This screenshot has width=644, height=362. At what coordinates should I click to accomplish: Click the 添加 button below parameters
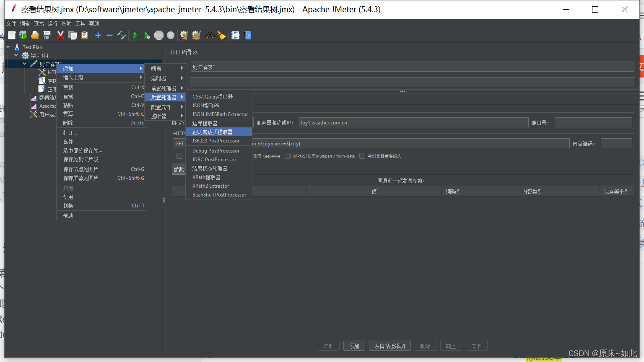click(354, 346)
